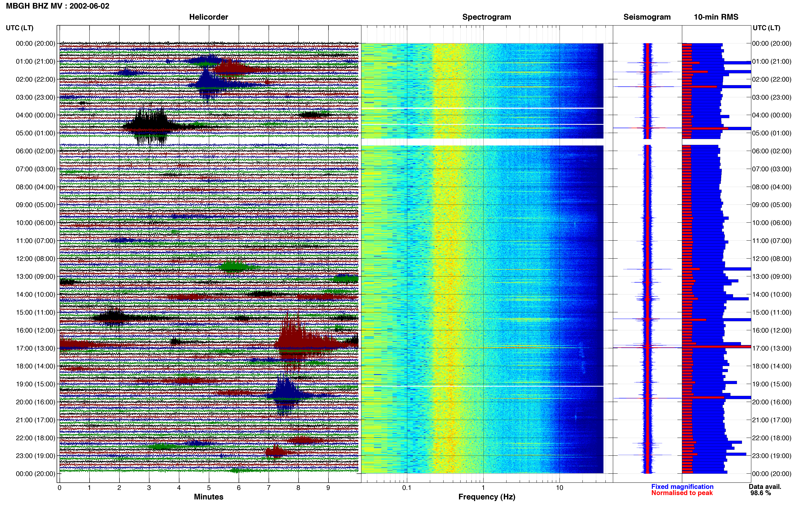The image size is (812, 508).
Task: Click the right 'UTC (LT)' axis label
Action: point(766,28)
